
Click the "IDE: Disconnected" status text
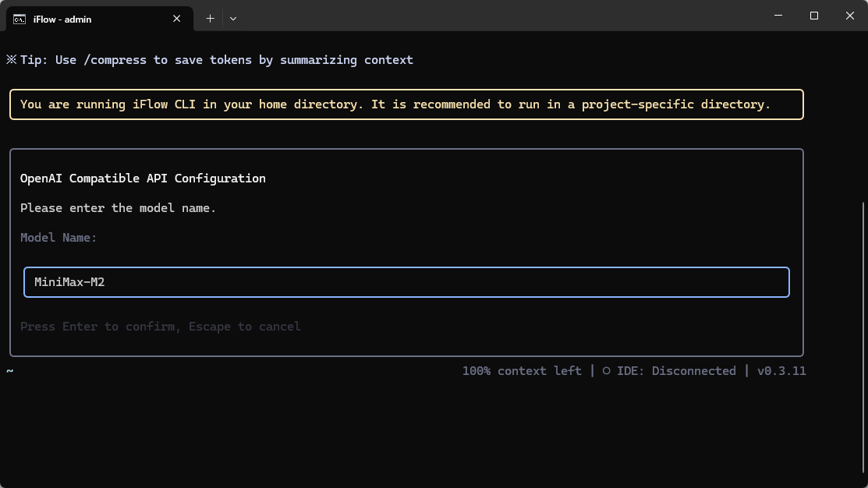coord(676,371)
